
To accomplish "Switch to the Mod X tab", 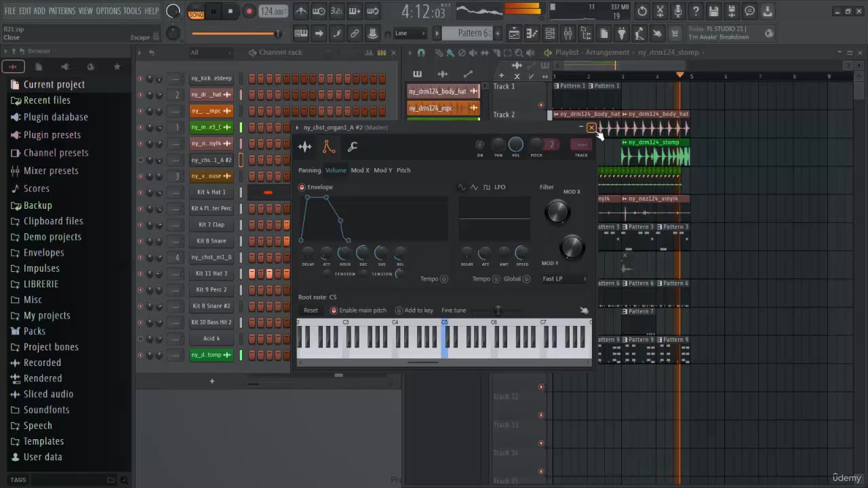I will [x=360, y=170].
